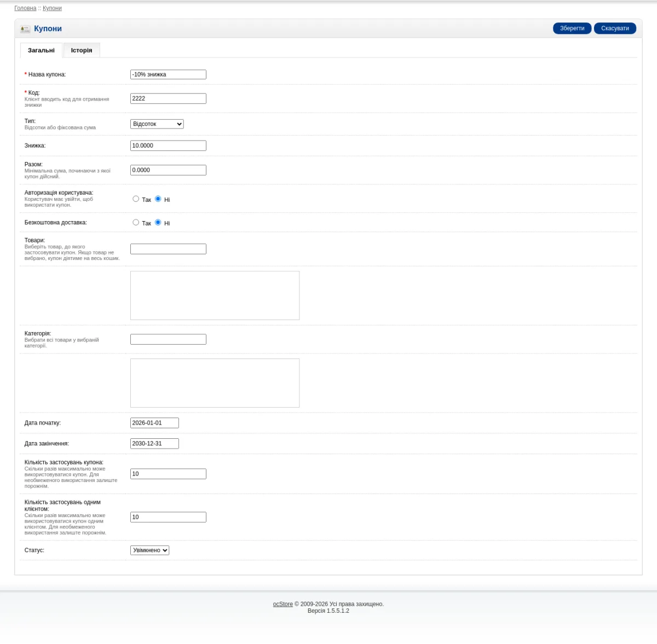Viewport: 657px width, 644px height.
Task: Select Так for Авторизація користувача
Action: click(136, 199)
